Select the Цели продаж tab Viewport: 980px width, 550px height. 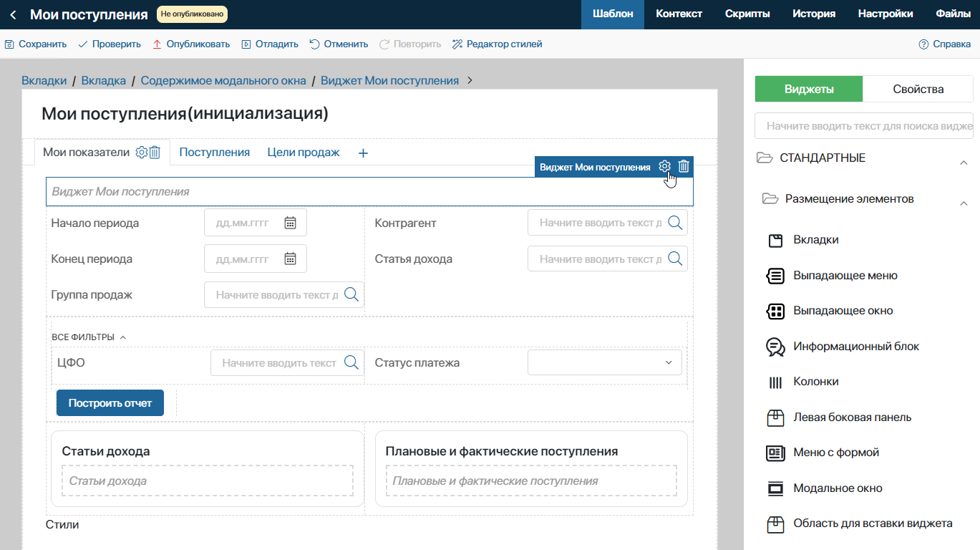pyautogui.click(x=304, y=153)
